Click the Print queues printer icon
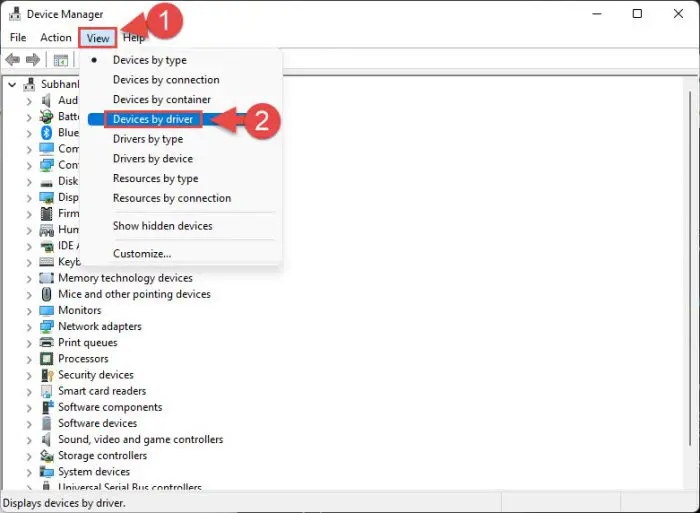Viewport: 700px width, 513px height. (47, 342)
